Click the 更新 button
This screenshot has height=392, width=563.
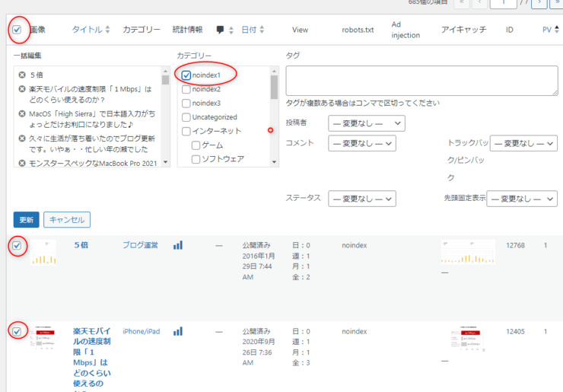26,219
